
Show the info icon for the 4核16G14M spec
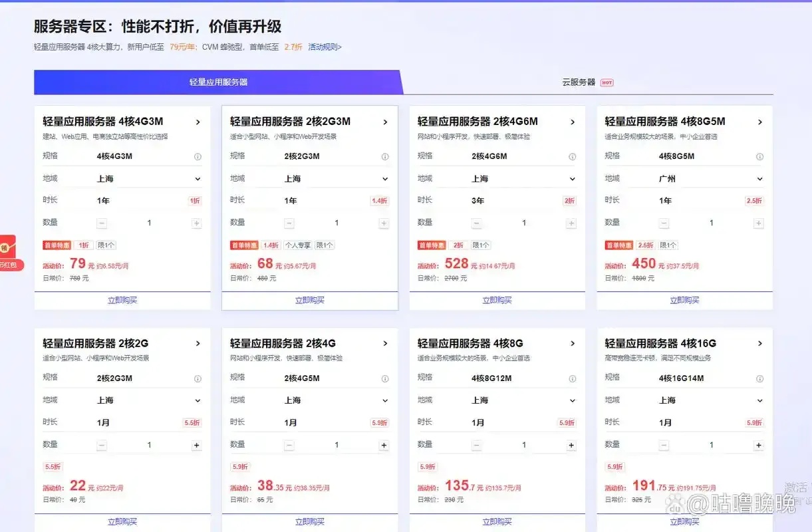coord(760,379)
